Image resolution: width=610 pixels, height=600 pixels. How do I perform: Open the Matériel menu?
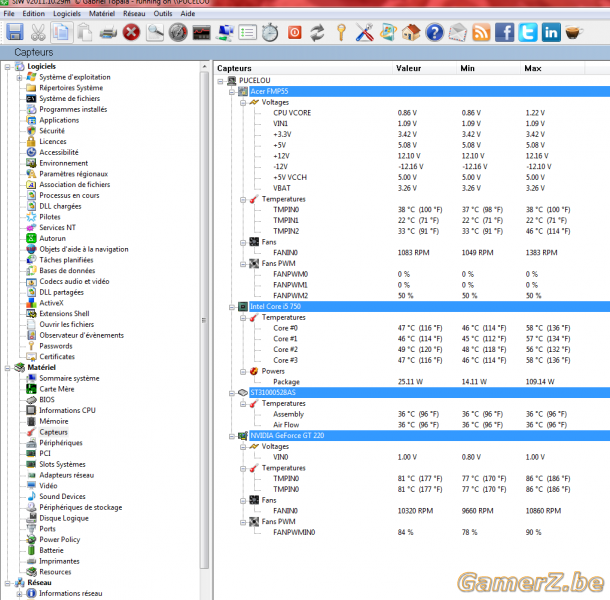coord(102,14)
